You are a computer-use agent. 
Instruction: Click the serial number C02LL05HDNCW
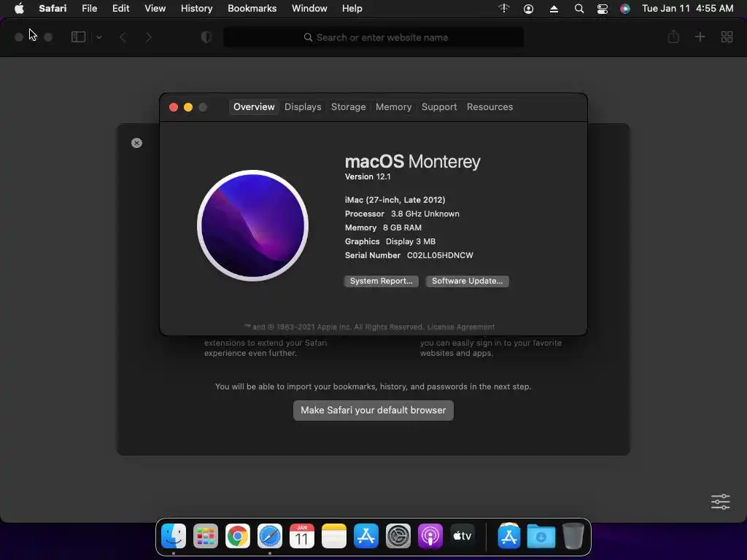click(x=440, y=255)
